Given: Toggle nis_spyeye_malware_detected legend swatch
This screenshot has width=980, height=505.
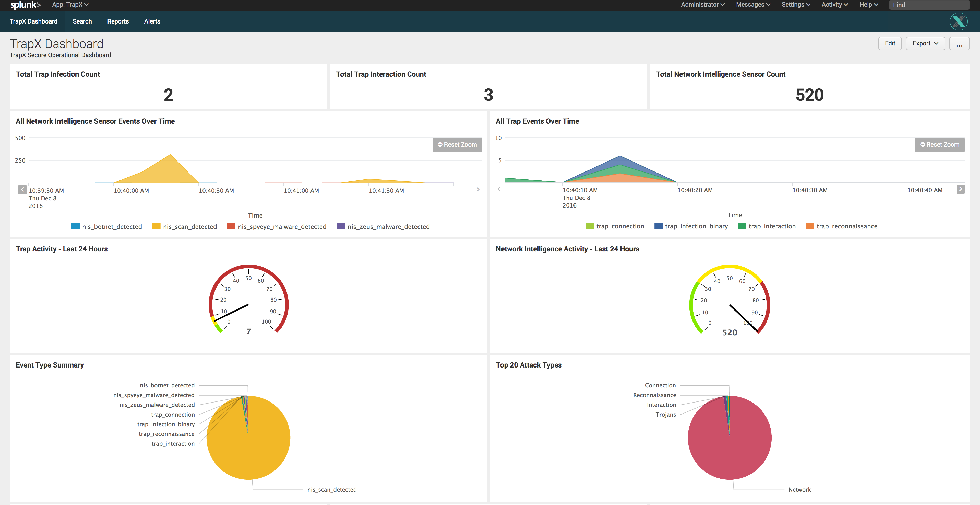Looking at the screenshot, I should 231,227.
